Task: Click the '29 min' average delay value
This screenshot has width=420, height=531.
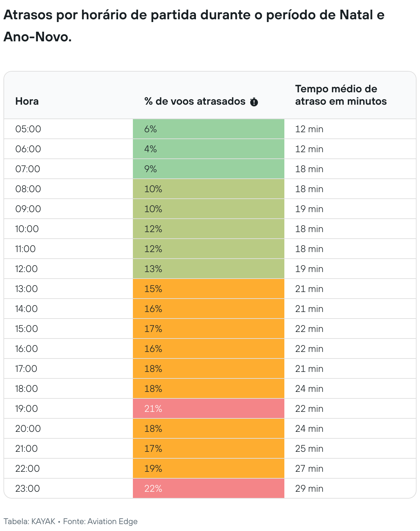Action: click(309, 489)
